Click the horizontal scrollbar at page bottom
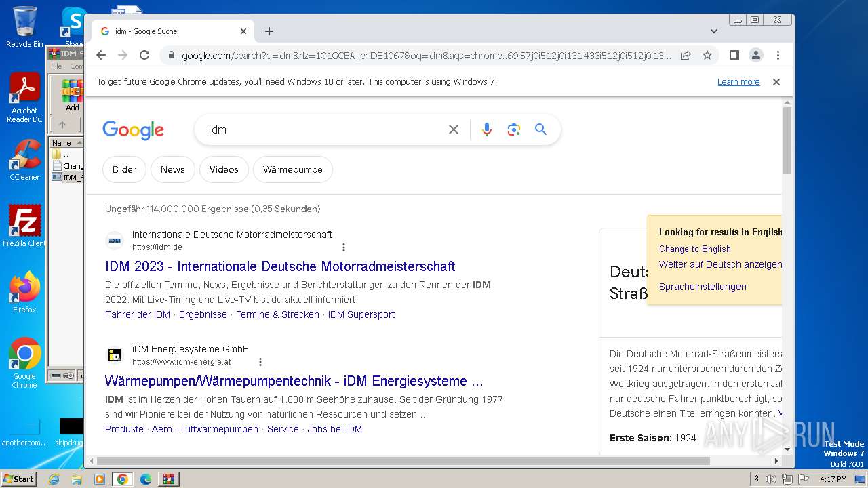868x488 pixels. 403,461
